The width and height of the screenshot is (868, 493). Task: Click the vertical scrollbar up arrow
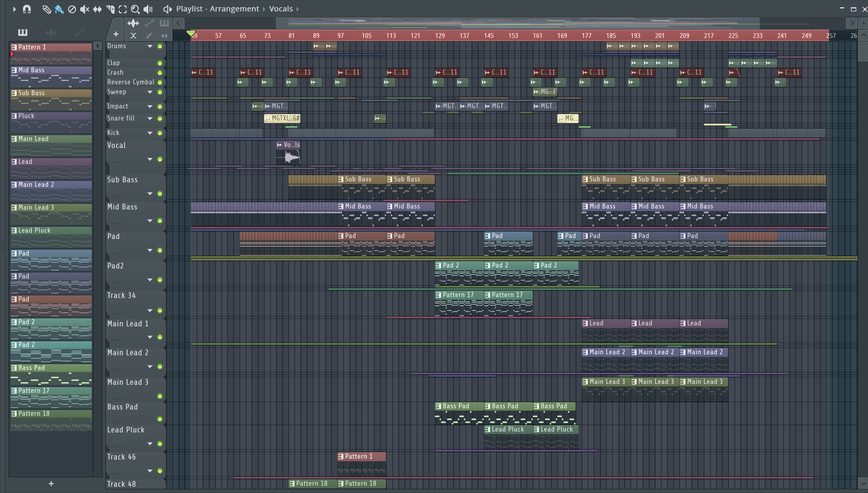point(863,35)
